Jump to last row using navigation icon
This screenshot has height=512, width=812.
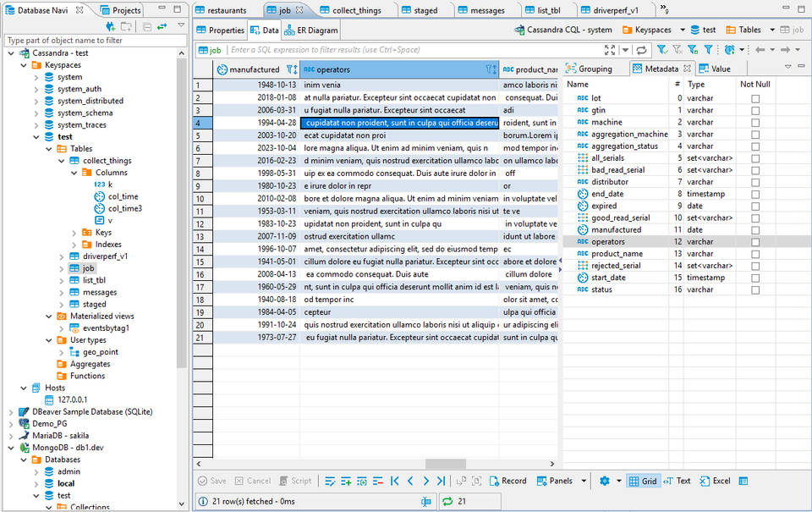(441, 481)
